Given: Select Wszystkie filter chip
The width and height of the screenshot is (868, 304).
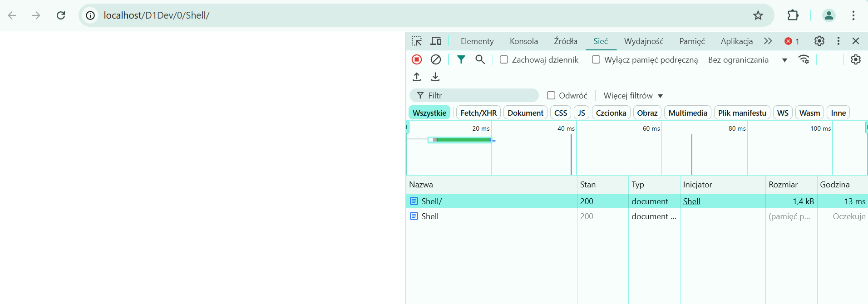Looking at the screenshot, I should tap(429, 113).
